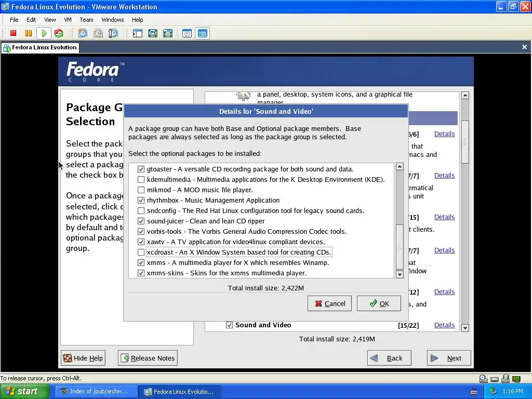Click the keyboard icon in the taskbar
This screenshot has height=399, width=532.
(x=474, y=392)
